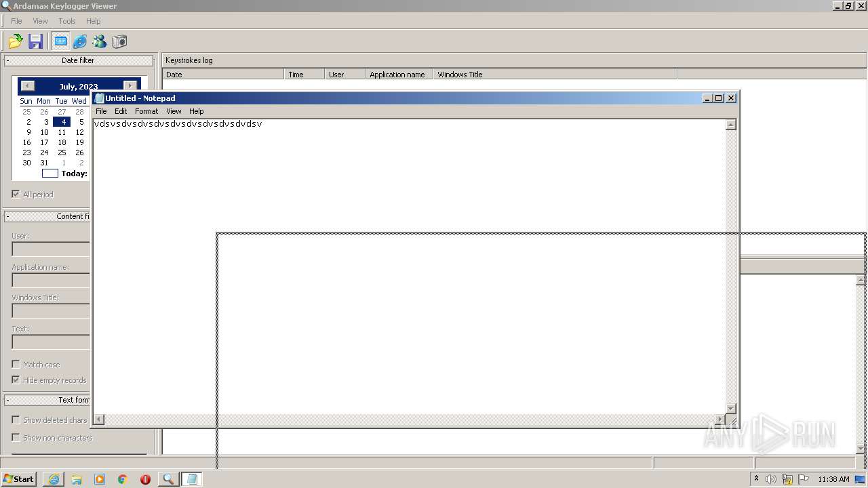The image size is (868, 488).
Task: Toggle Show non-characters checkbox
Action: (x=16, y=438)
